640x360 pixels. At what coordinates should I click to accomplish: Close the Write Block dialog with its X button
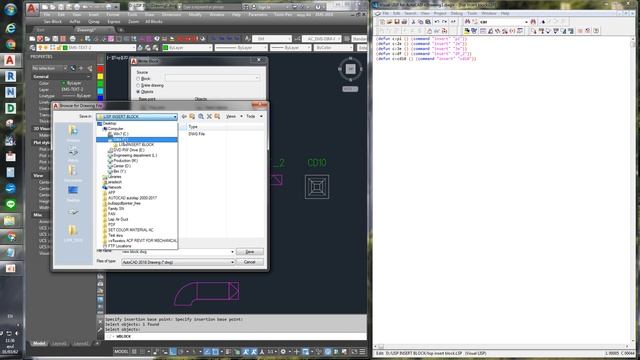tap(259, 60)
